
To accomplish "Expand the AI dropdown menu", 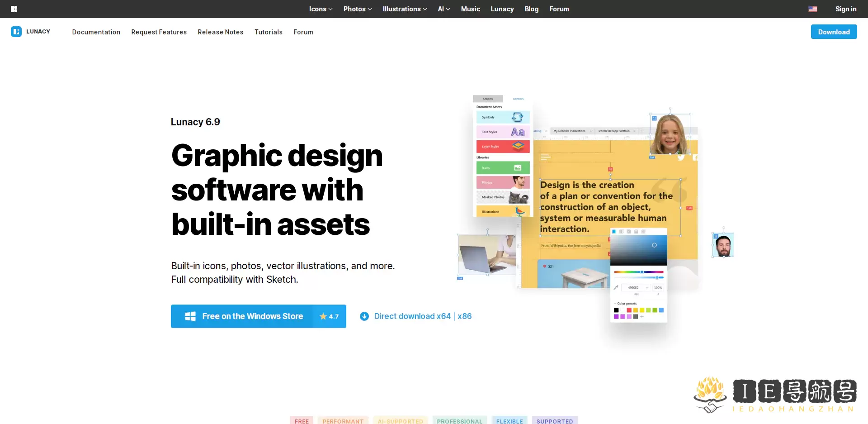I will (x=444, y=9).
